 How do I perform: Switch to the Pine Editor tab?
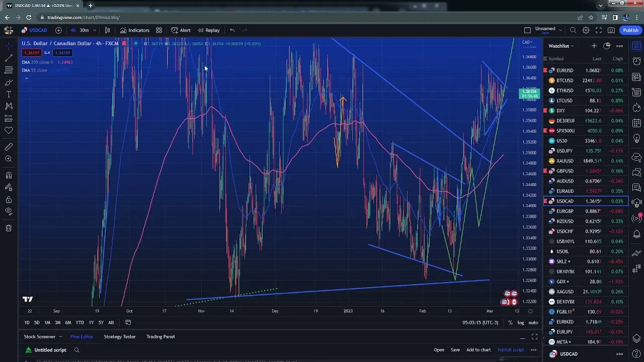[82, 336]
